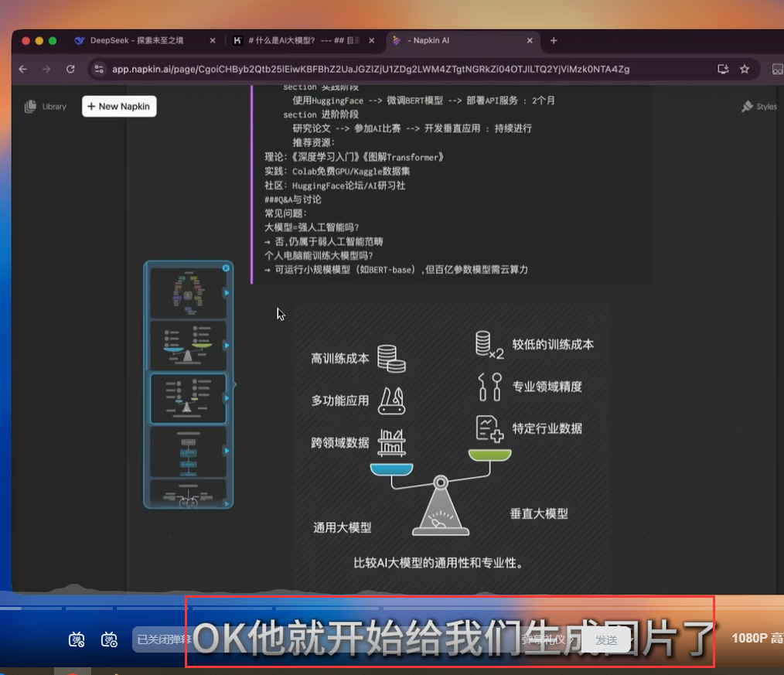784x675 pixels.
Task: Switch to the DeepSeek browser tab
Action: click(136, 40)
